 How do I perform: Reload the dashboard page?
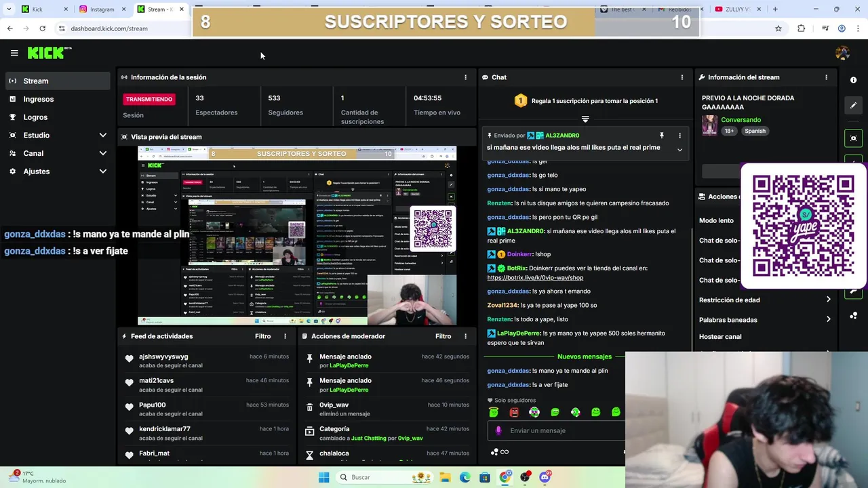coord(42,28)
